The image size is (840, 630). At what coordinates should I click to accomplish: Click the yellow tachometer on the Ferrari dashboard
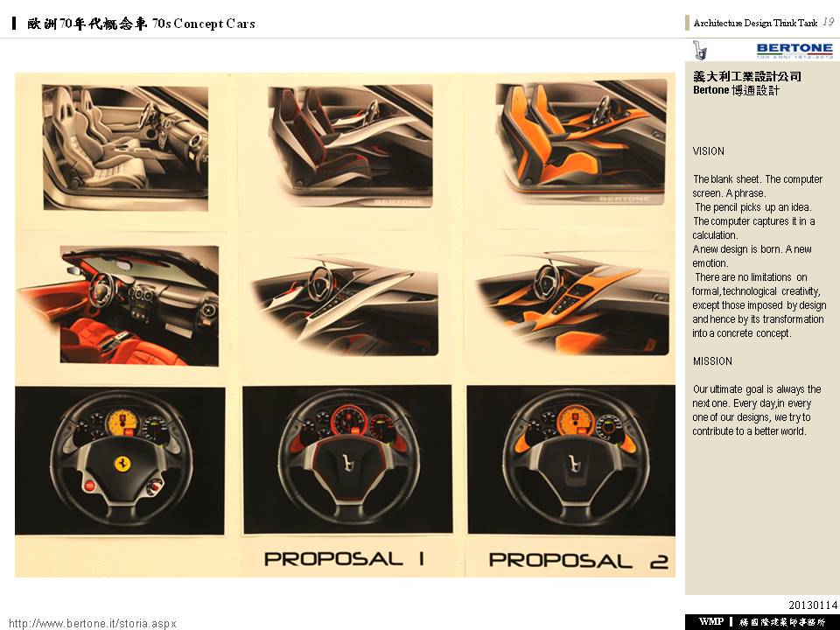[x=122, y=422]
